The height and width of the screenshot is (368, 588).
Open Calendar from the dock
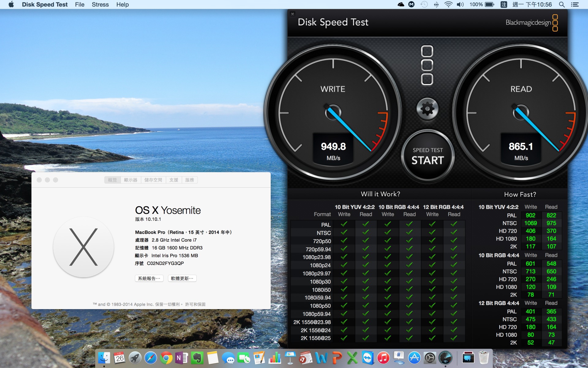[119, 358]
